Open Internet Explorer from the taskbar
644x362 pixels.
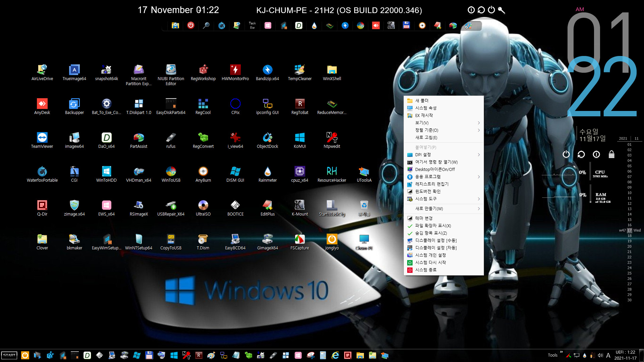pyautogui.click(x=335, y=355)
